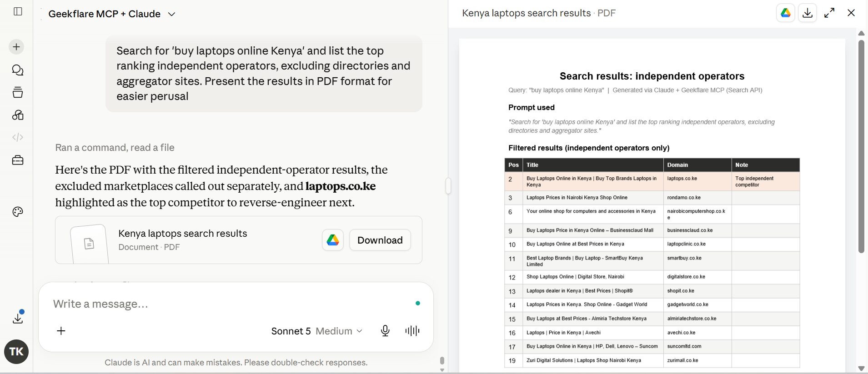Click Google Drive icon on file card
The image size is (868, 374).
click(333, 240)
